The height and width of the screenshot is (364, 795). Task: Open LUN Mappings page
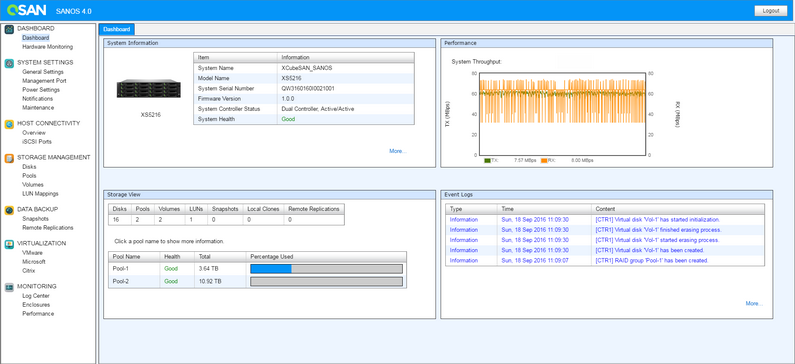[41, 194]
